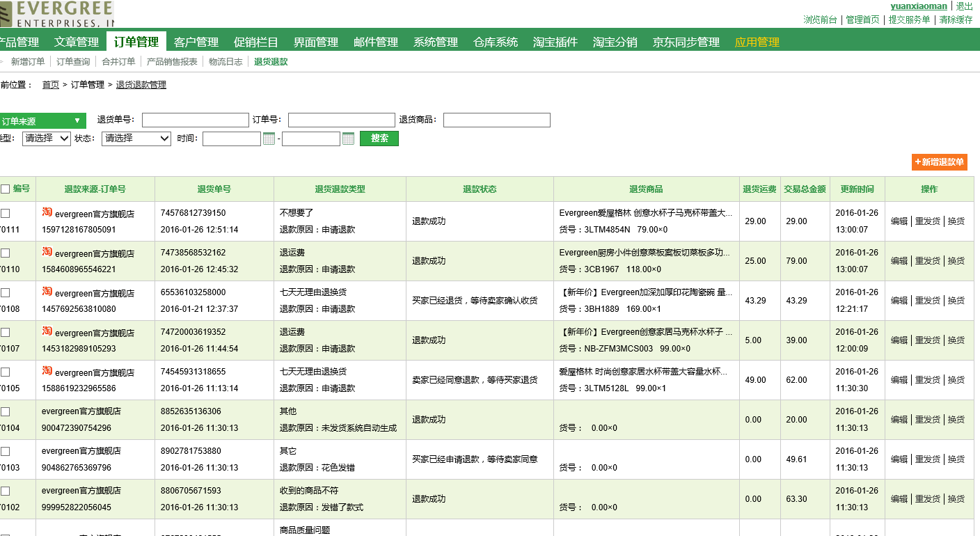Click 编辑 for return 74576812739150
Screen dimensions: 980x536
(899, 221)
